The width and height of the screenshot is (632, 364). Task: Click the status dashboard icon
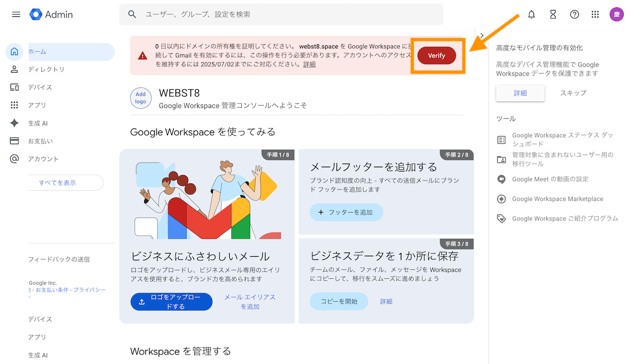pos(501,140)
